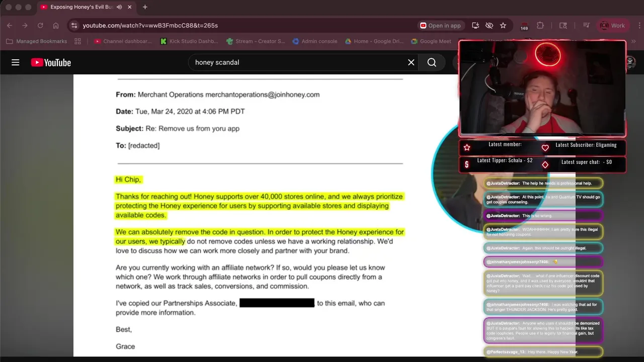The height and width of the screenshot is (362, 644).
Task: Click chat message about professional help
Action: pos(543,183)
